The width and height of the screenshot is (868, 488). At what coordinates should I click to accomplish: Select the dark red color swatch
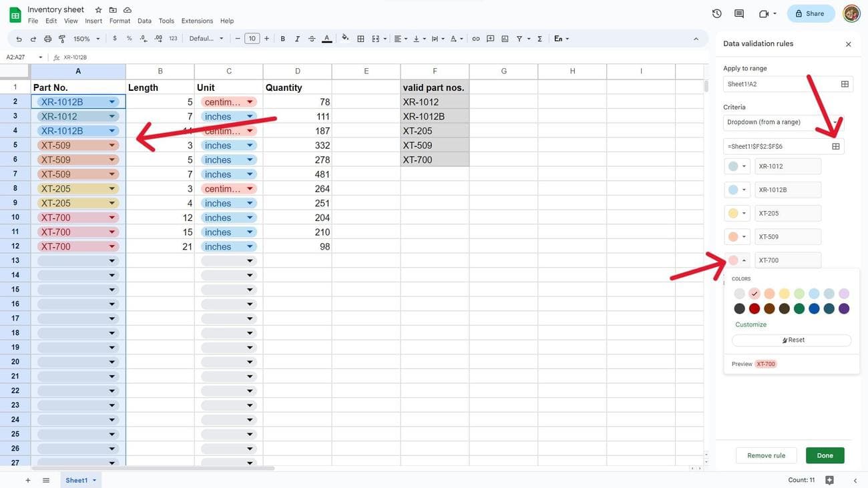click(754, 308)
